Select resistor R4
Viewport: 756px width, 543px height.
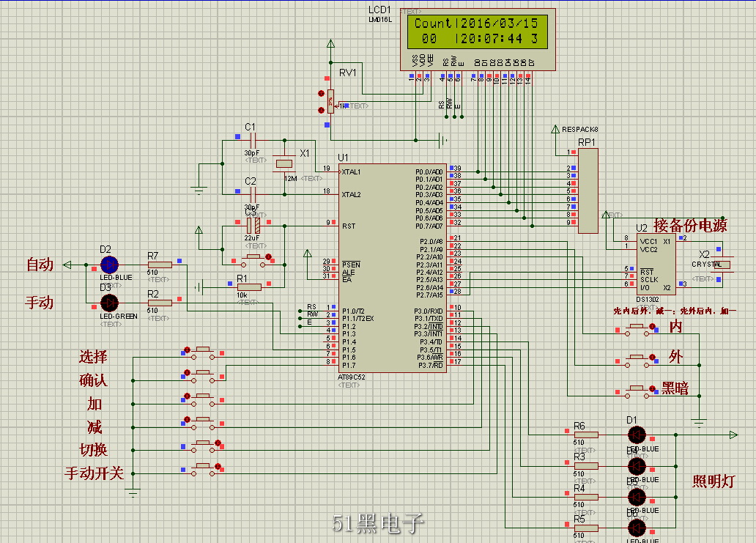586,497
